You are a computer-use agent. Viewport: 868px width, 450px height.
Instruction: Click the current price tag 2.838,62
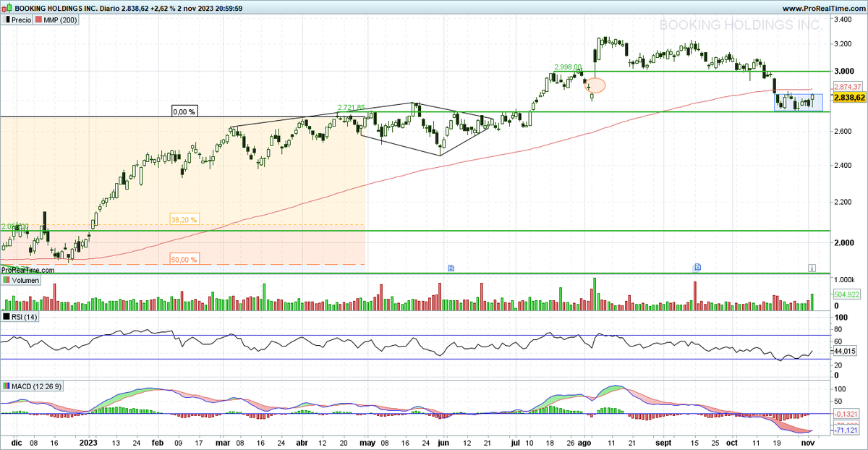[x=849, y=97]
